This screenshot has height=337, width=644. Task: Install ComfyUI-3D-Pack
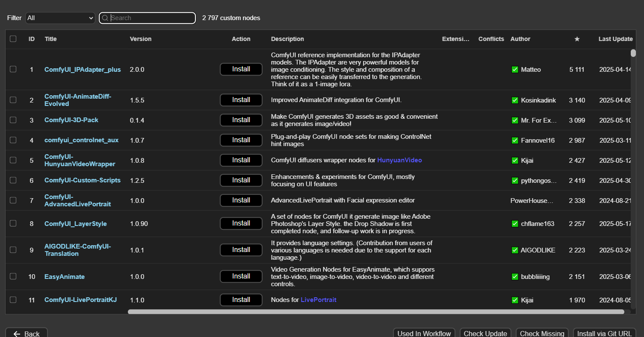click(x=241, y=120)
